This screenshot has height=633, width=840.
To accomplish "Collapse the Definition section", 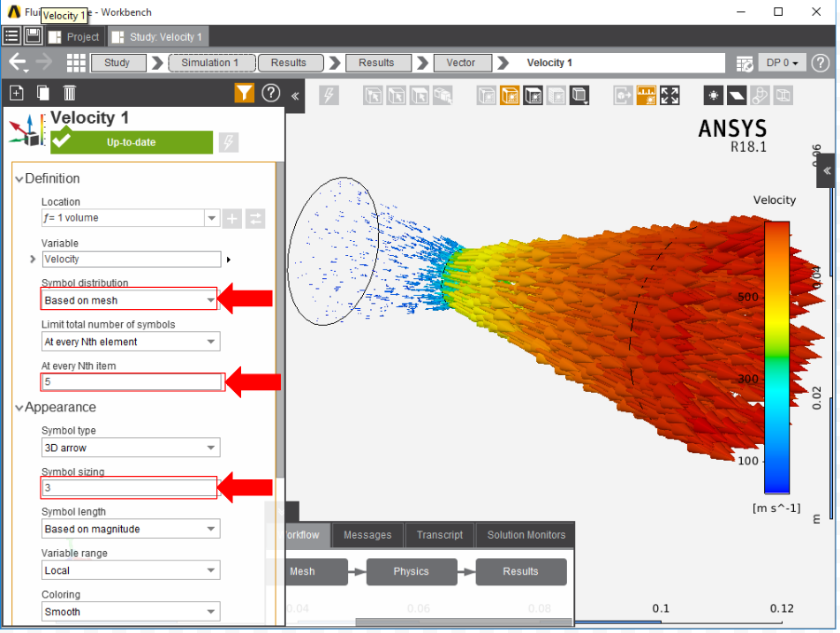I will click(19, 179).
